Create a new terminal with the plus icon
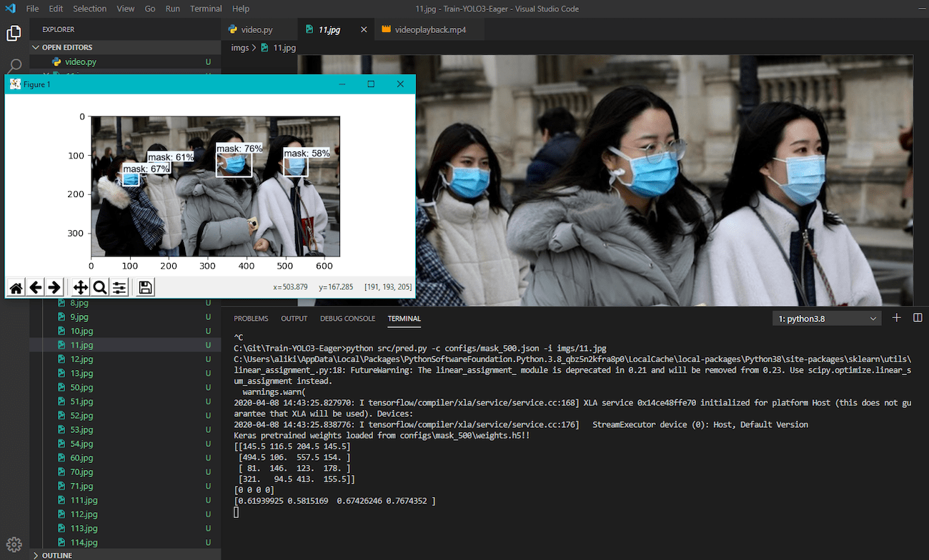Viewport: 929px width, 560px height. (897, 318)
